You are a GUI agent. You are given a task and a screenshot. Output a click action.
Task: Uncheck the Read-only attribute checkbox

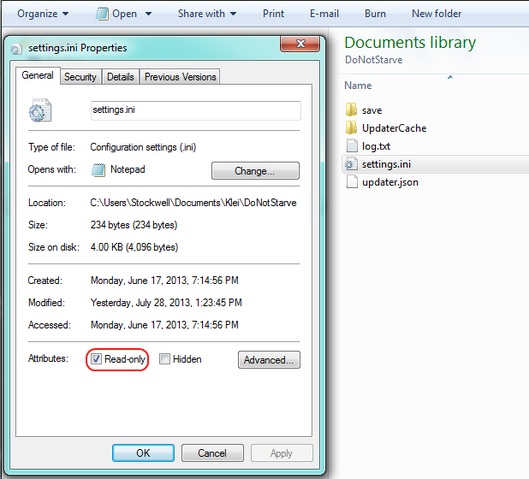click(96, 359)
